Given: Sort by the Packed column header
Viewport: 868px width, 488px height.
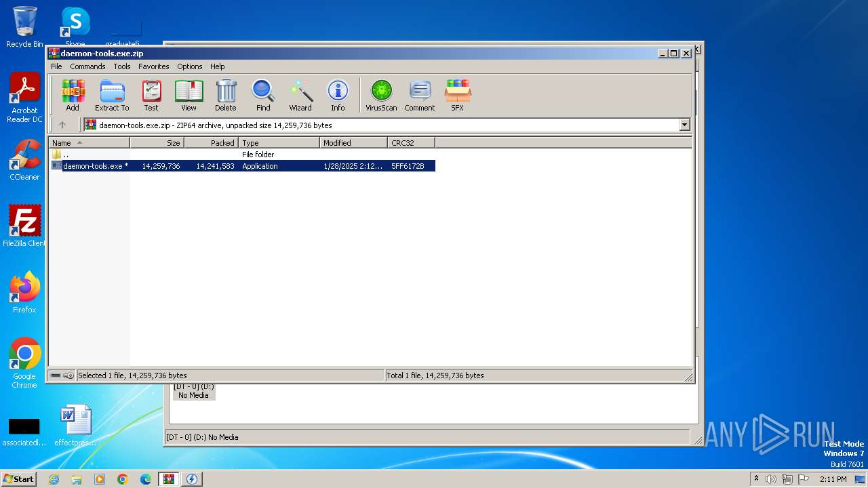Looking at the screenshot, I should click(x=211, y=142).
